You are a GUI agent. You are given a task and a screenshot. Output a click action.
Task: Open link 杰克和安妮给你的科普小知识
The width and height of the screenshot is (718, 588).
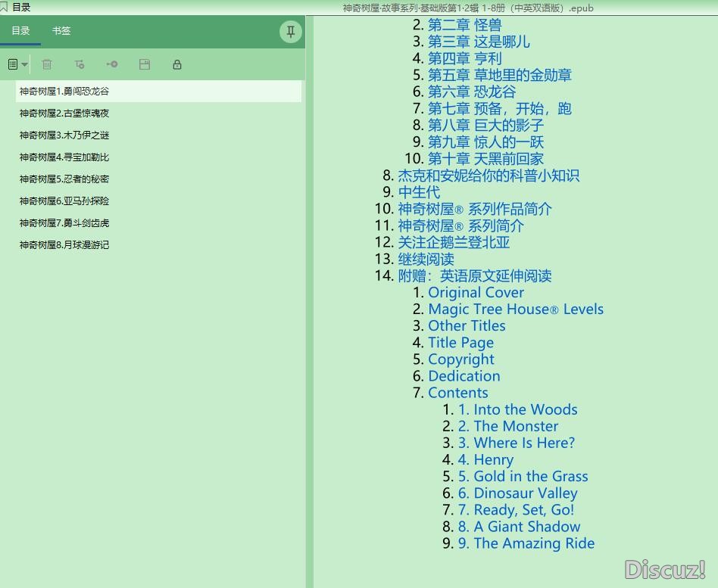coord(489,176)
